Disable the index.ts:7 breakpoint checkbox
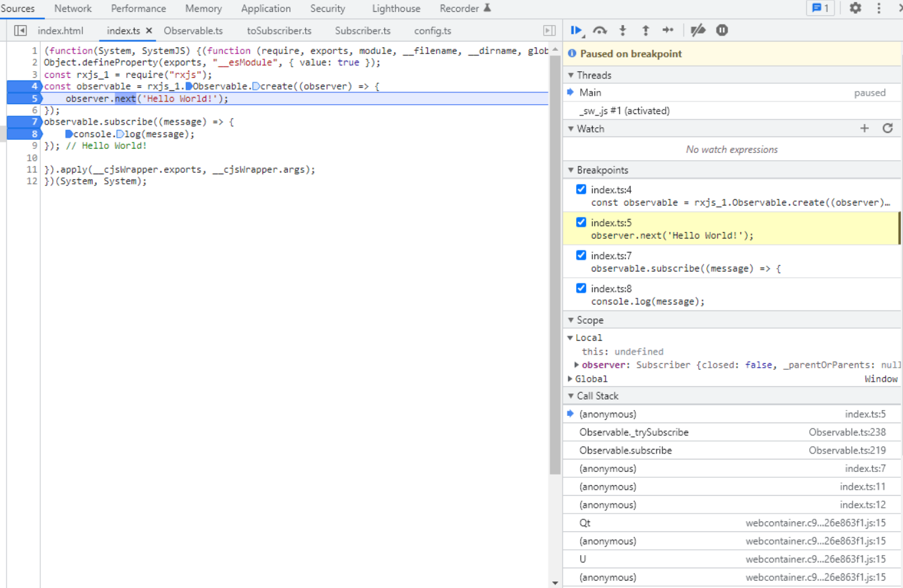 tap(581, 256)
